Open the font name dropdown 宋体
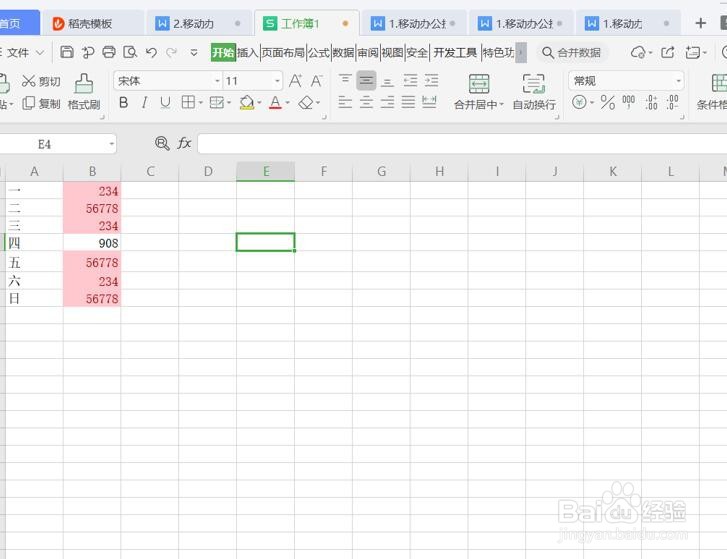 tap(217, 81)
